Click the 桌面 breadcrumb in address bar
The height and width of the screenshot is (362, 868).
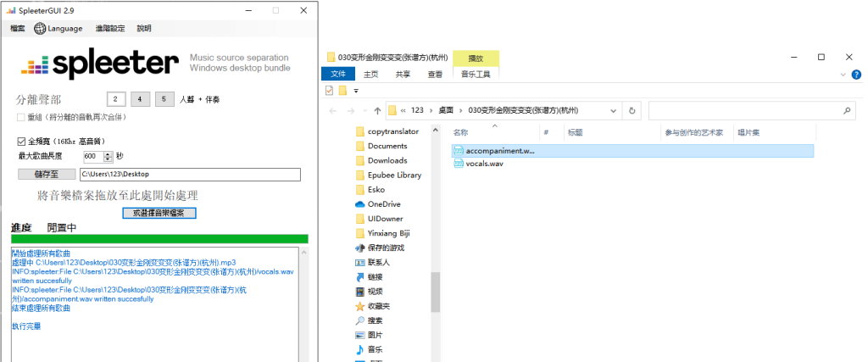pos(446,110)
